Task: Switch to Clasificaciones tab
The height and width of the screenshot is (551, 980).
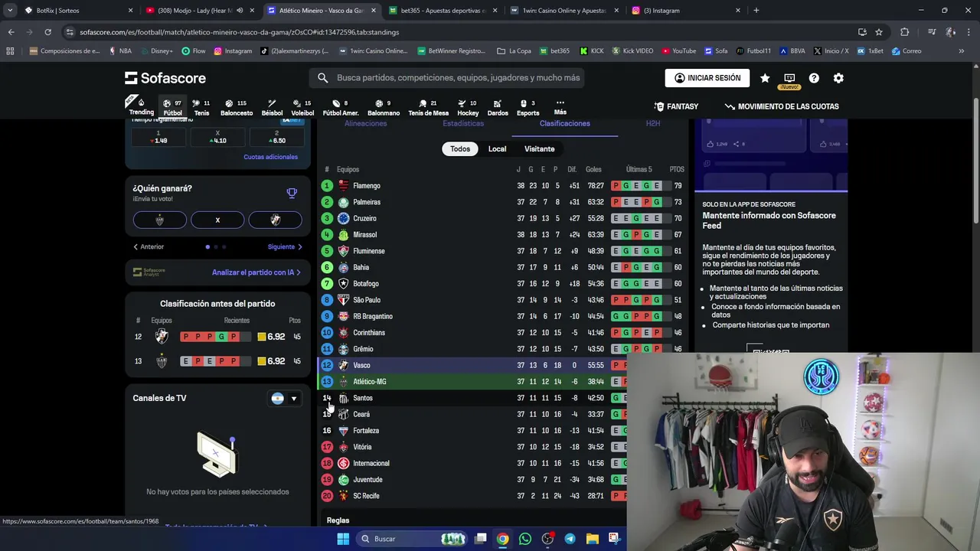Action: pos(565,124)
